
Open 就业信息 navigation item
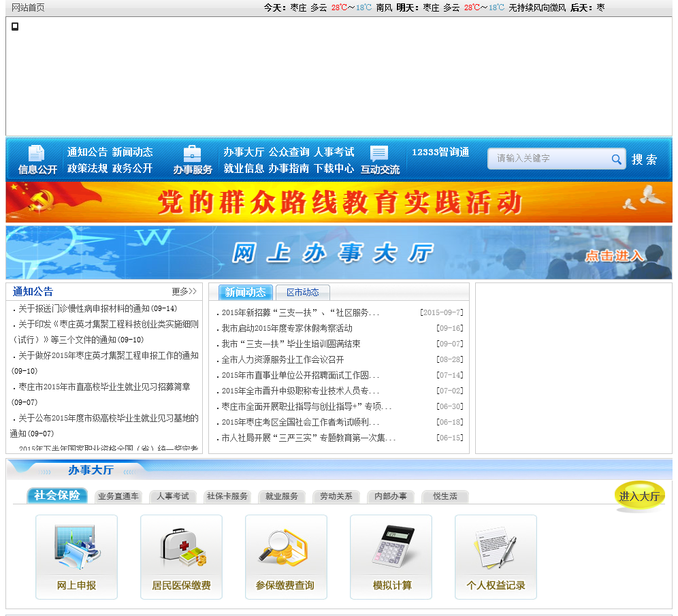(244, 168)
